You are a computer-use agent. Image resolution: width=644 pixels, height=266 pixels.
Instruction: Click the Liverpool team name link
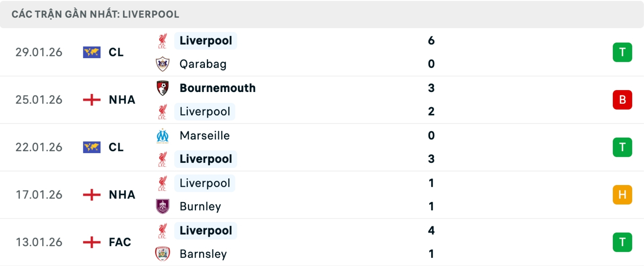tap(206, 40)
